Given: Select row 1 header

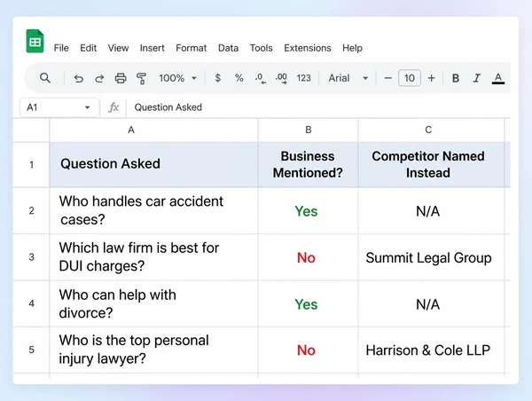Looking at the screenshot, I should 31,165.
